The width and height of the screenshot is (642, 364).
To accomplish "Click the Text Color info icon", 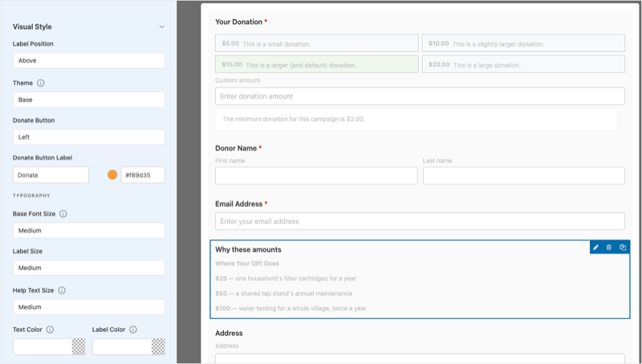I will click(x=50, y=330).
